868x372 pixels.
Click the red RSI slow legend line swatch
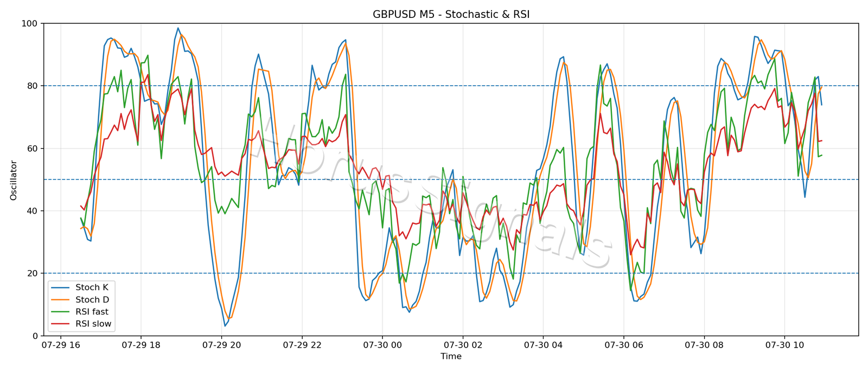(61, 324)
